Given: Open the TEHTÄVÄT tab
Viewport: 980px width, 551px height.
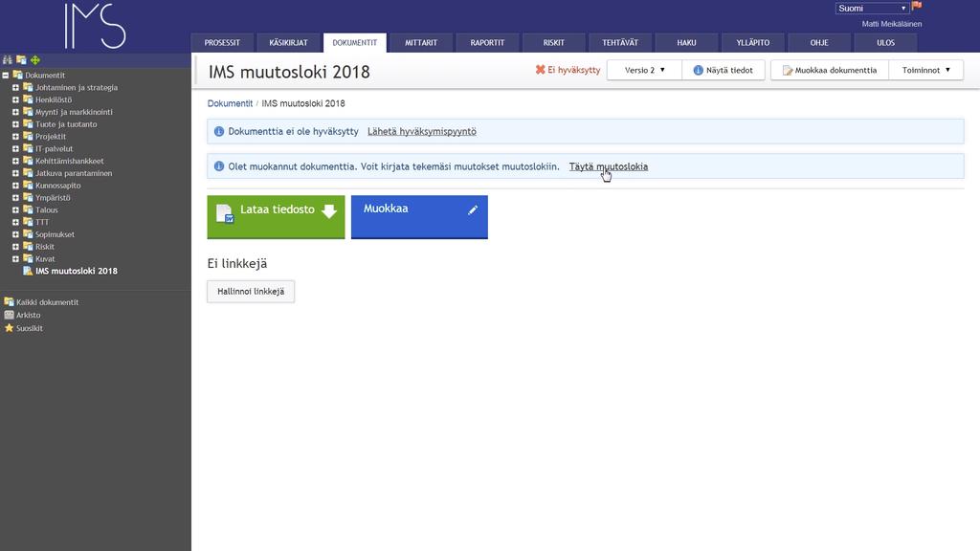Looking at the screenshot, I should tap(620, 42).
